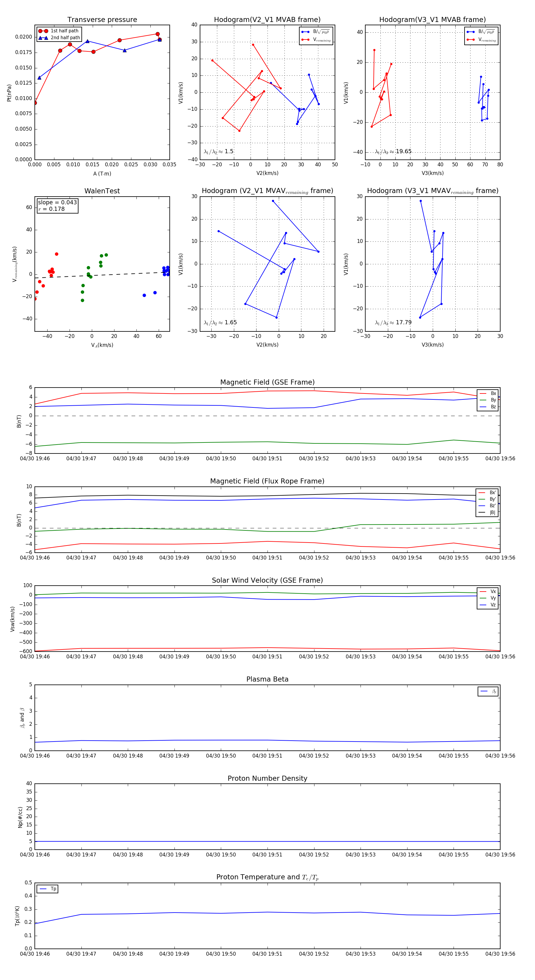Click the "WalenTest" plot title
This screenshot has width=535, height=980.
click(102, 191)
